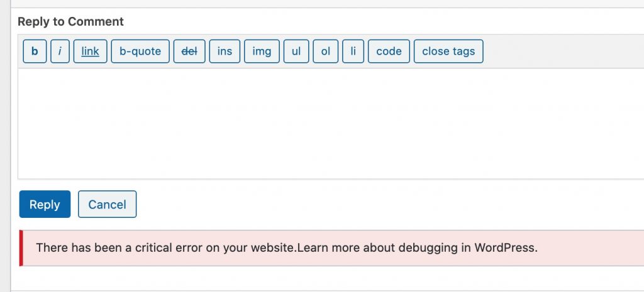Image resolution: width=644 pixels, height=292 pixels.
Task: Insert the ins tag button
Action: click(225, 51)
